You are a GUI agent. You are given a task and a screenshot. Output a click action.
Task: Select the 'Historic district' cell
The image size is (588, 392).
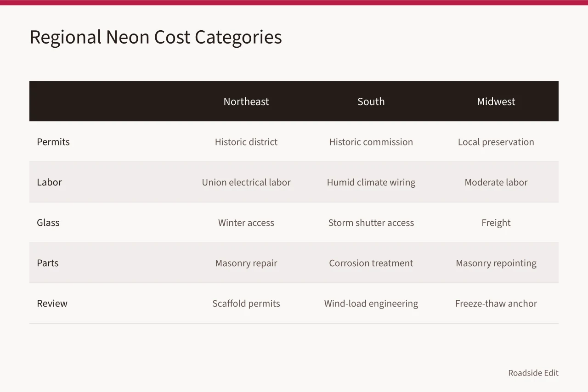pyautogui.click(x=246, y=142)
